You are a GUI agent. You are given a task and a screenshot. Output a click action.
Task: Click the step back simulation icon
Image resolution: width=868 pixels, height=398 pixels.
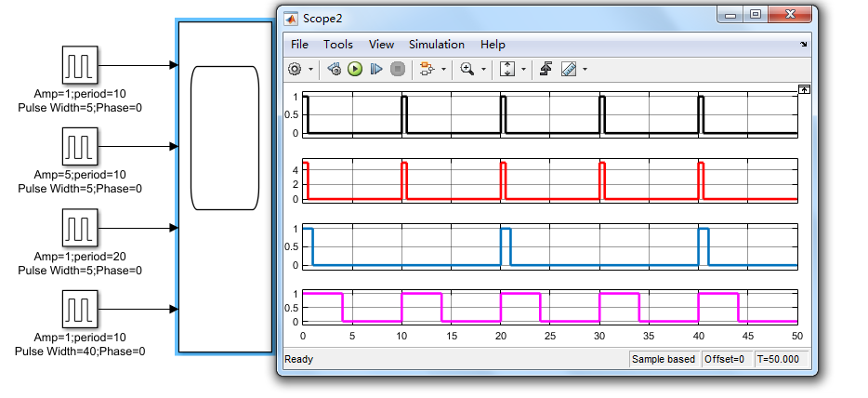click(334, 69)
